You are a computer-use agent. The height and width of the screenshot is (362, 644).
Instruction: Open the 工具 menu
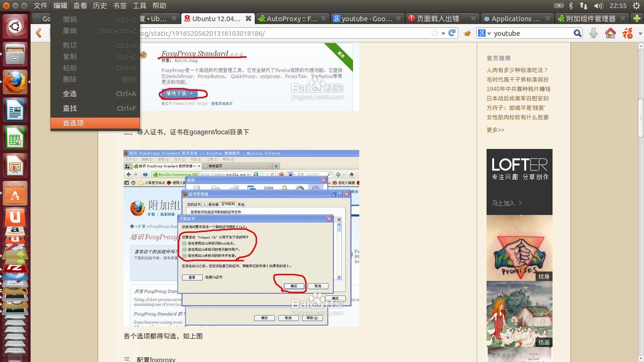140,6
